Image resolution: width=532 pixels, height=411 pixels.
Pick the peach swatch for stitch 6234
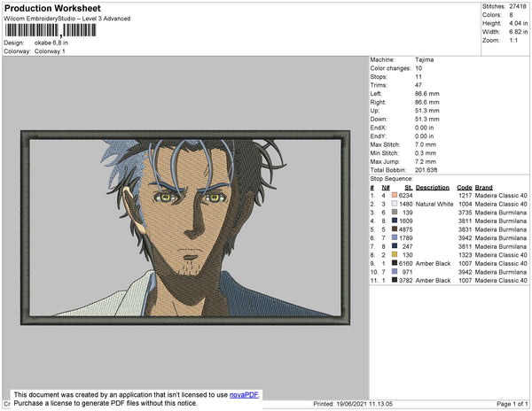tap(395, 195)
